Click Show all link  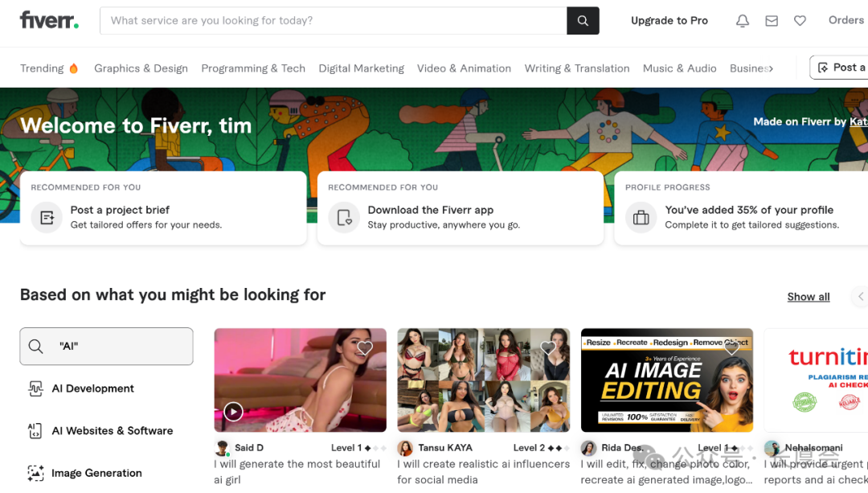[809, 296]
